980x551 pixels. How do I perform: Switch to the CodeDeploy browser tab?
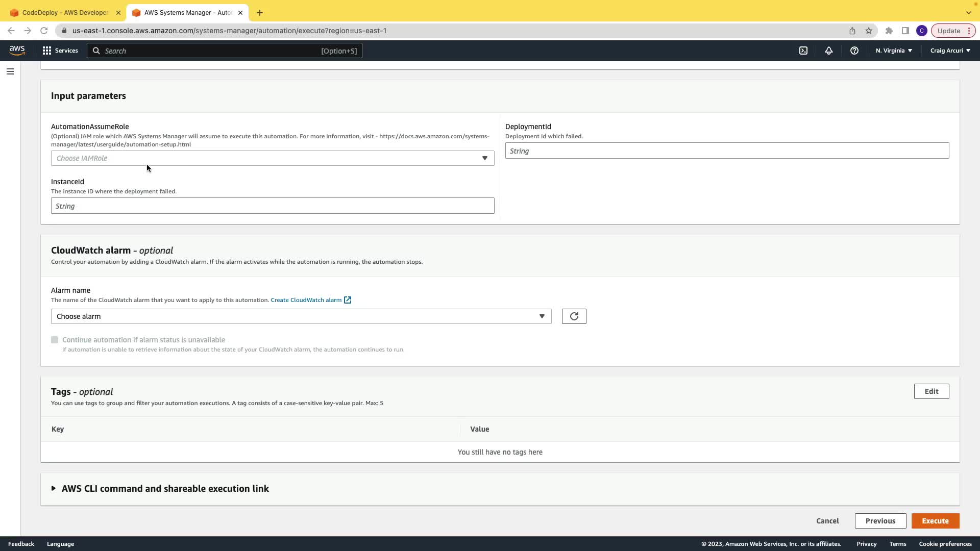coord(65,13)
